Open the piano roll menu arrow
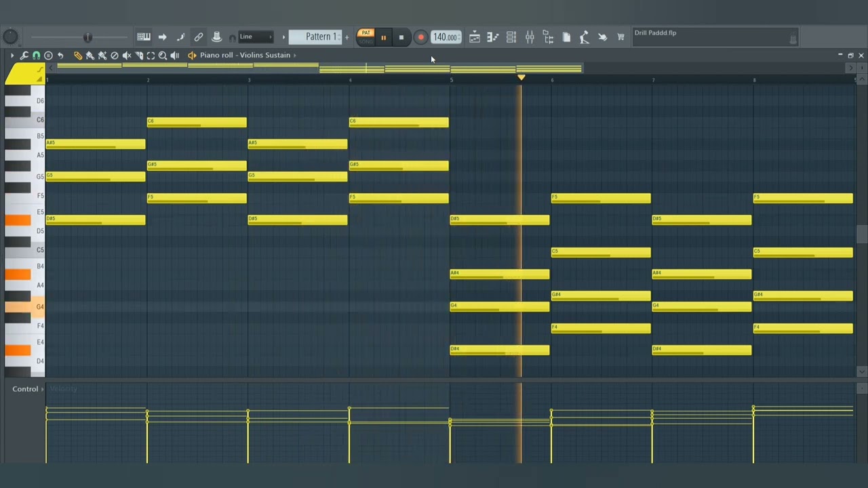This screenshot has width=868, height=488. [x=12, y=56]
